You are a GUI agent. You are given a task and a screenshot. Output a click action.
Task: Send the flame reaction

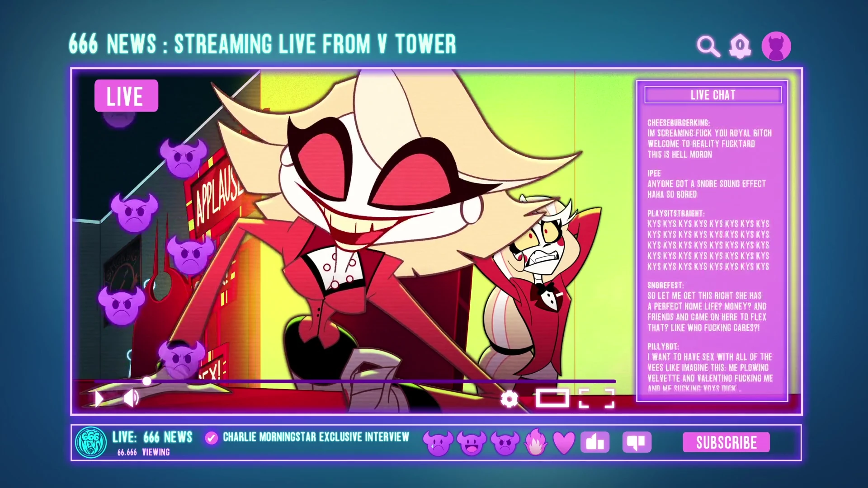coord(536,442)
